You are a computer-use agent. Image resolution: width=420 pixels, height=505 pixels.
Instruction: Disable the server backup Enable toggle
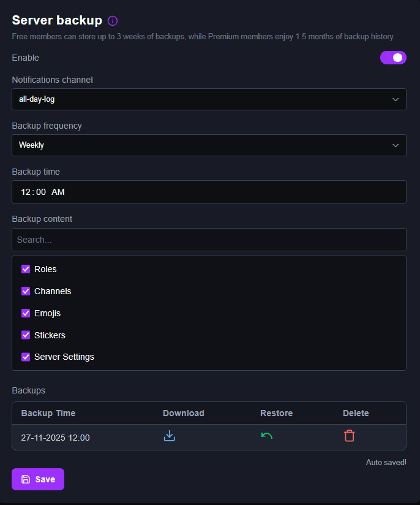[x=393, y=58]
